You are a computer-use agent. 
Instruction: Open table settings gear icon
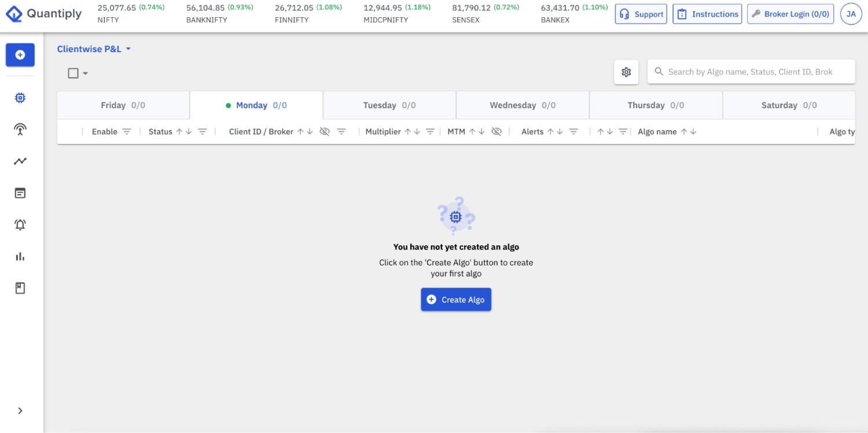(626, 72)
